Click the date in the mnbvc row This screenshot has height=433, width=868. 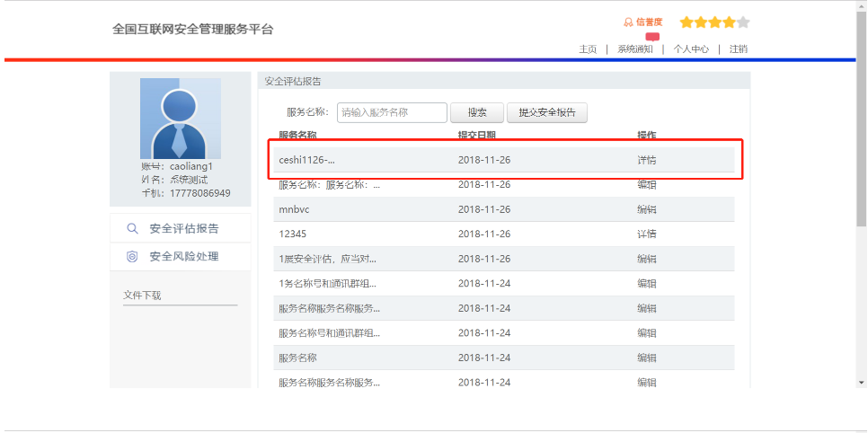tap(484, 209)
